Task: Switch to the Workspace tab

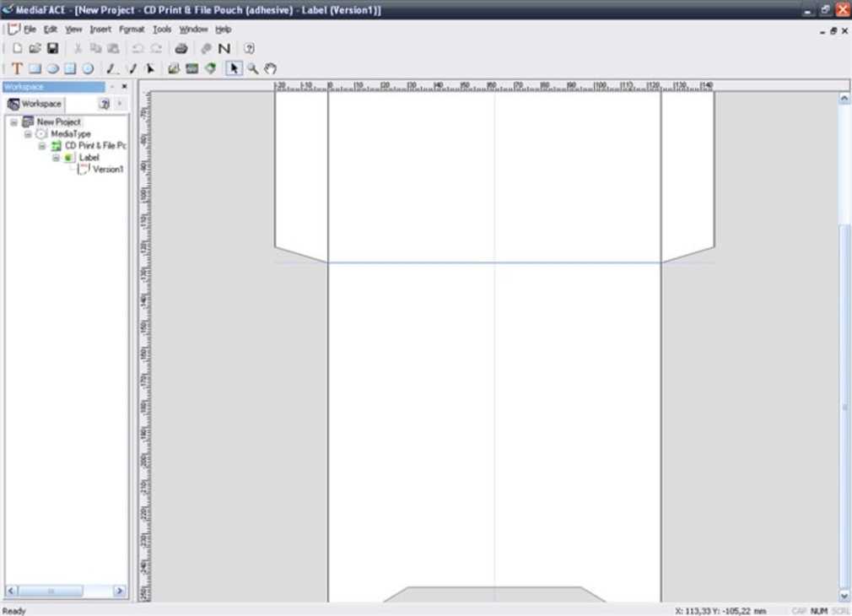Action: pos(35,104)
